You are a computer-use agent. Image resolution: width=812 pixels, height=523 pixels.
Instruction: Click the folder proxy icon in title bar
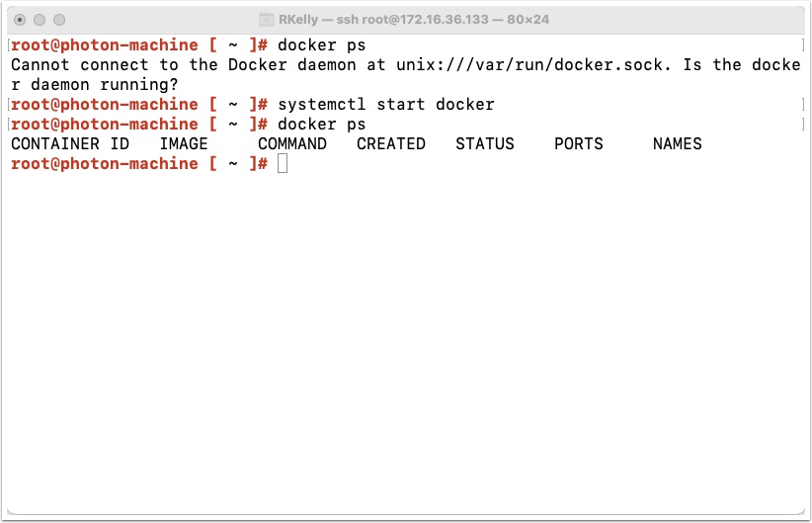[x=266, y=20]
